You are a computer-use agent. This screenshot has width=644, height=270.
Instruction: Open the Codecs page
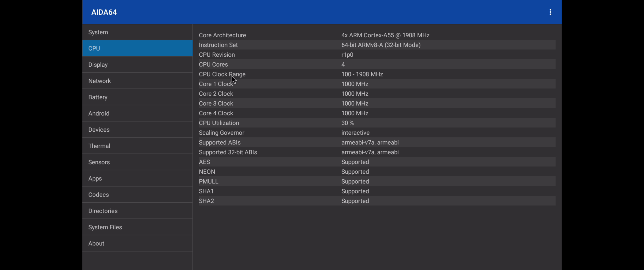pyautogui.click(x=137, y=195)
